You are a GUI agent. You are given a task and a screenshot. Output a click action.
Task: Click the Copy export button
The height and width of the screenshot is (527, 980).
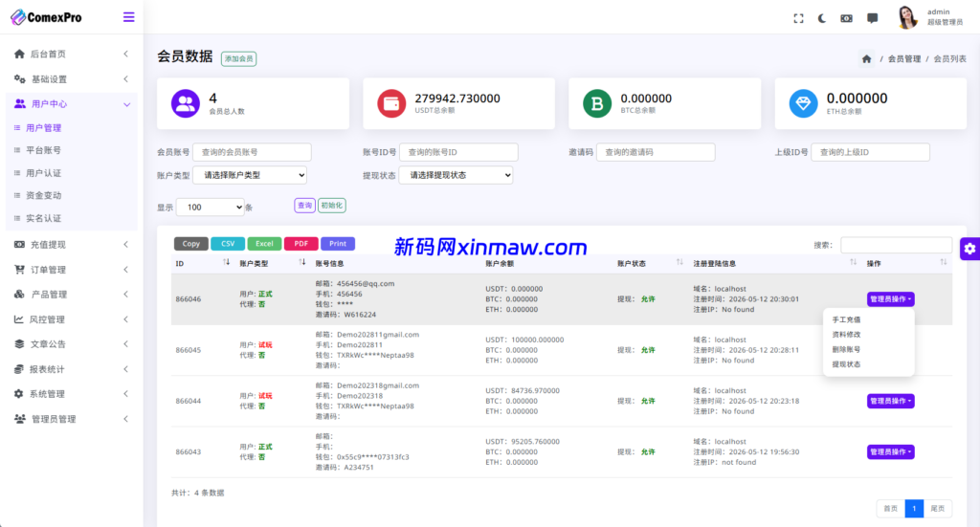191,244
